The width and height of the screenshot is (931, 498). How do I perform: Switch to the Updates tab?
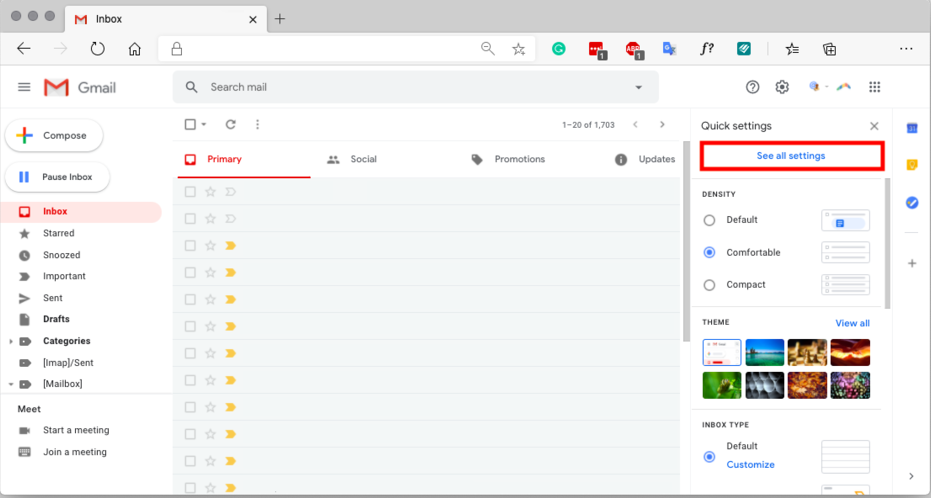pos(647,159)
